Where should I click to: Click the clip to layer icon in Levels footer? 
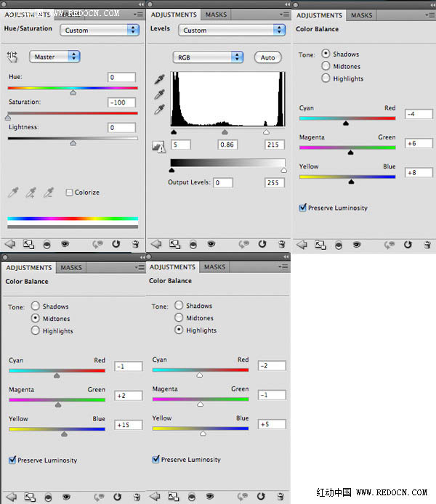coord(193,245)
